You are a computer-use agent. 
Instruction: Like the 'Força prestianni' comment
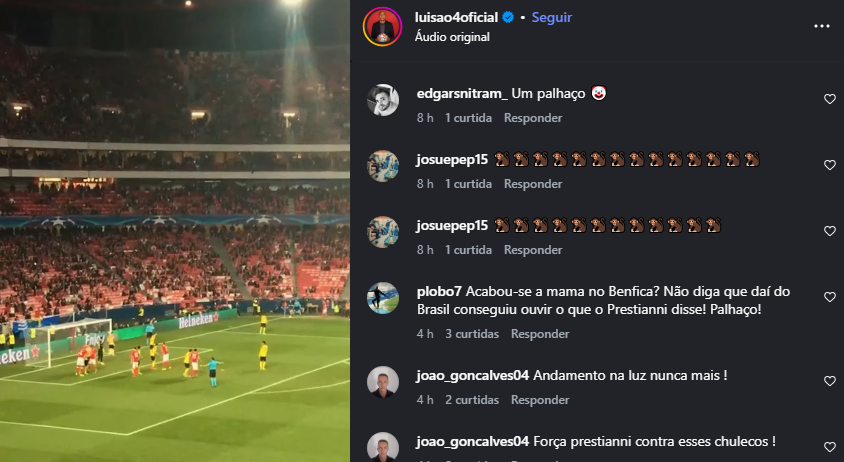pos(829,447)
